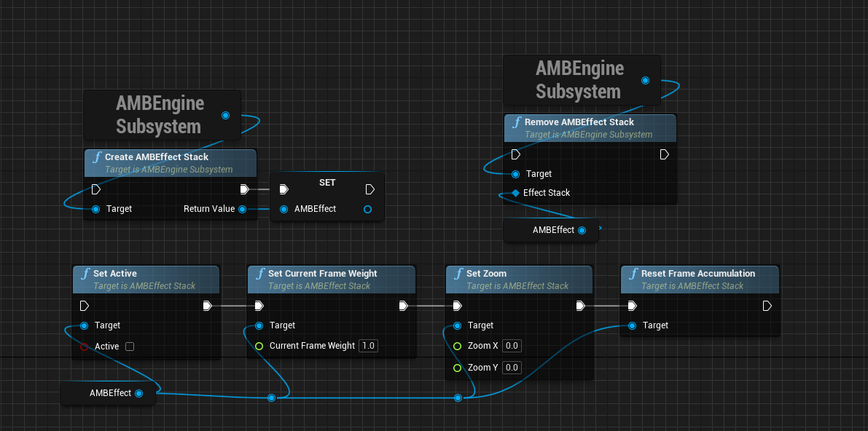The image size is (868, 431).
Task: Select the left AMBEngine Subsystem node
Action: coord(162,115)
